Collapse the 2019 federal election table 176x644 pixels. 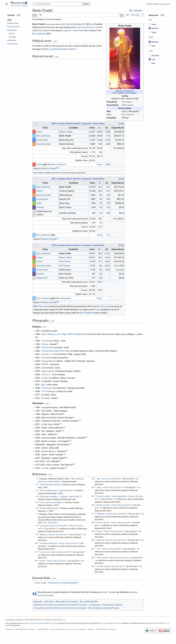pos(121,245)
